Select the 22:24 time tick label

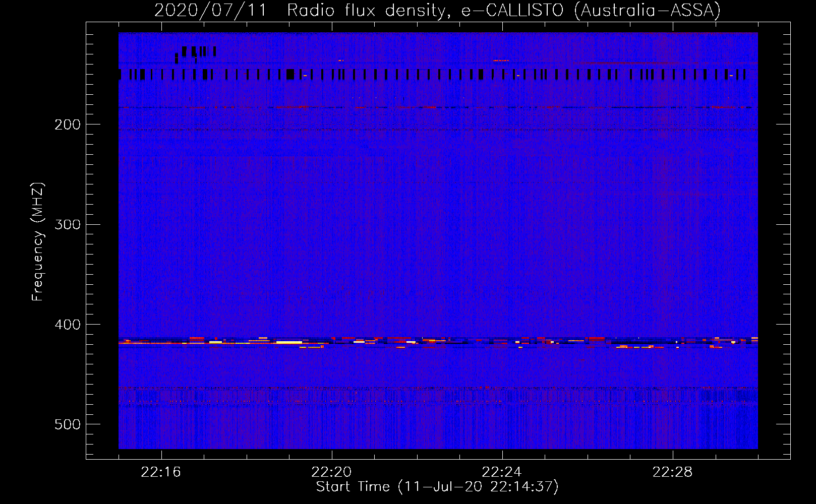[x=502, y=472]
